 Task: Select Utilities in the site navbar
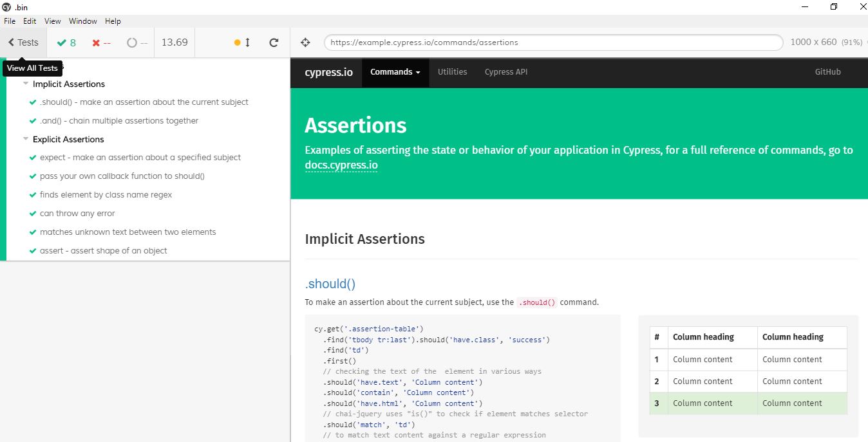(x=452, y=72)
